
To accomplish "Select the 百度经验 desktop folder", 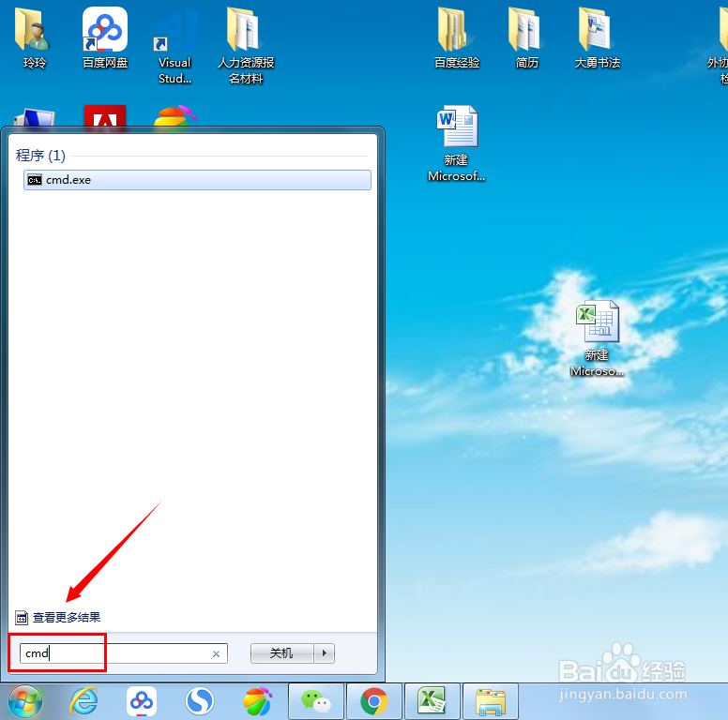I will click(457, 38).
